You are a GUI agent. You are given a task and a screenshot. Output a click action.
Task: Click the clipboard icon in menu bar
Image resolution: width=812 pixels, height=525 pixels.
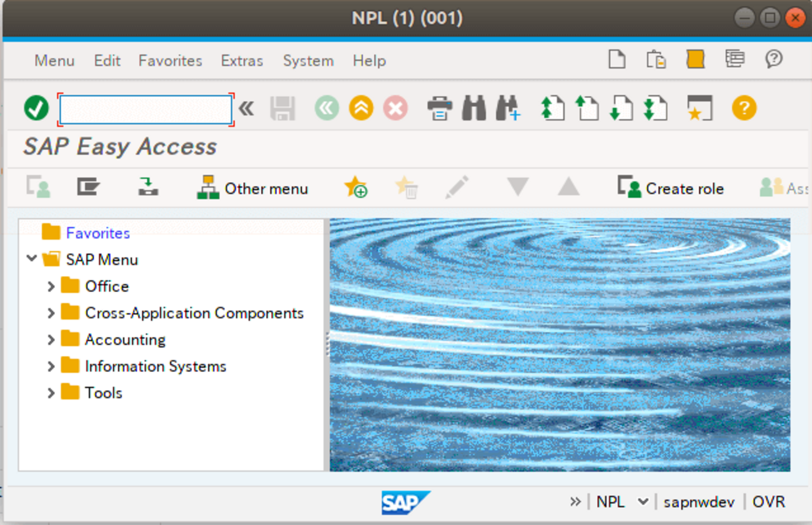point(656,60)
